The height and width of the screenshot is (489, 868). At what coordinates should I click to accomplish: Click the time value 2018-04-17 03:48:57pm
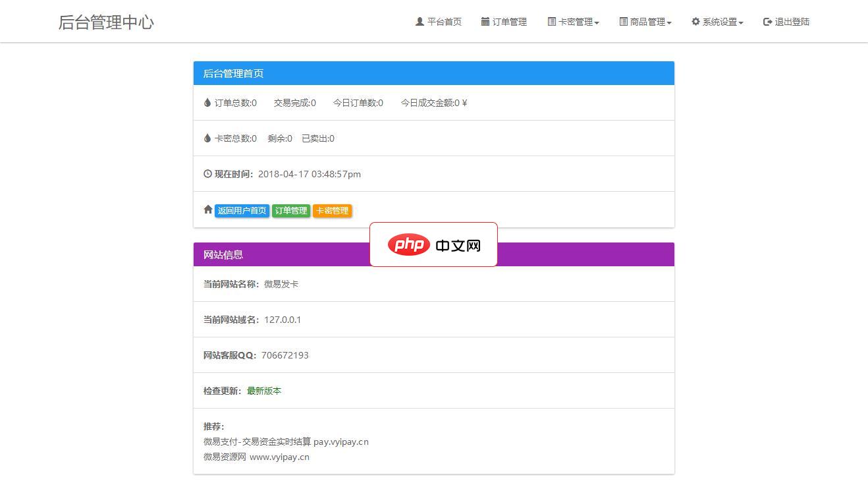pos(310,174)
